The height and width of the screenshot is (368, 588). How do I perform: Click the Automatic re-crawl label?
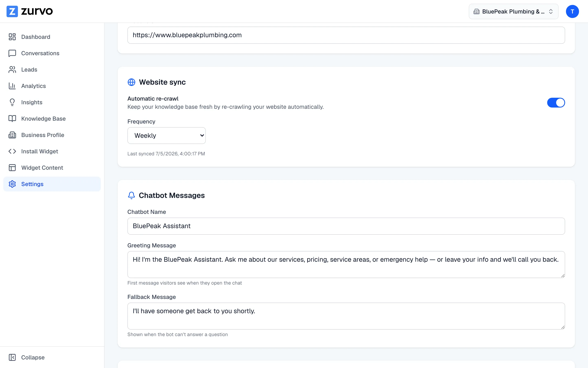(x=153, y=99)
